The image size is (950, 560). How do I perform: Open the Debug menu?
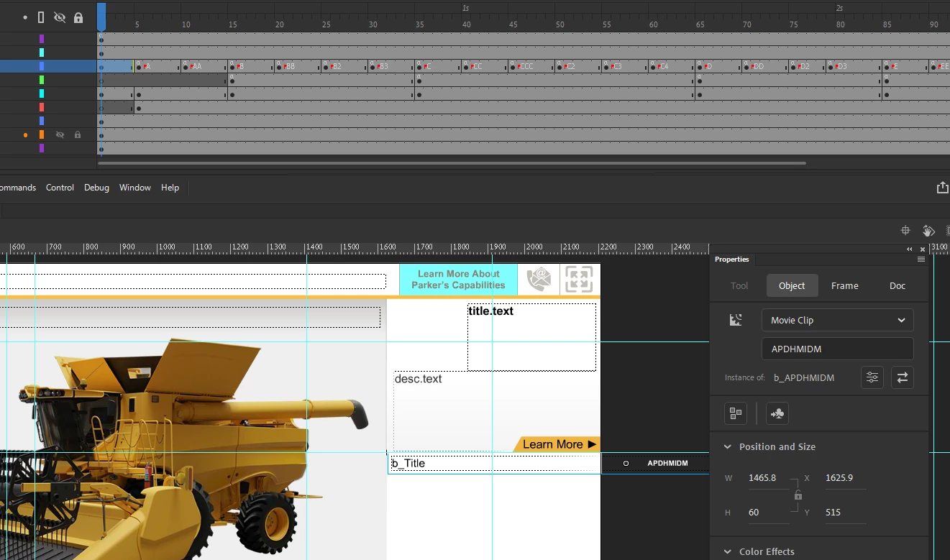click(x=96, y=188)
